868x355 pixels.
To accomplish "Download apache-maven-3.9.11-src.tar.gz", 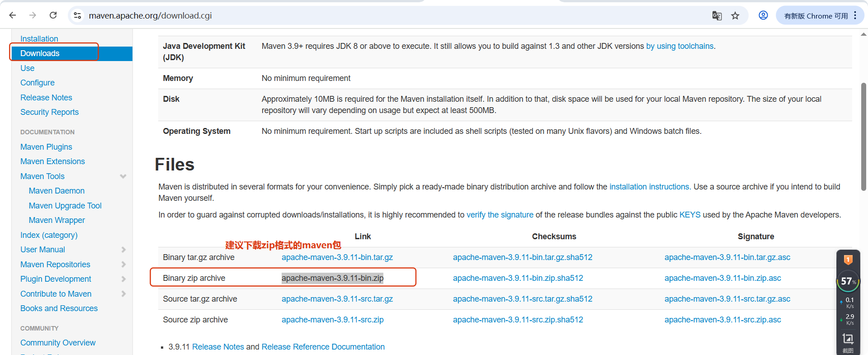I will pyautogui.click(x=337, y=299).
